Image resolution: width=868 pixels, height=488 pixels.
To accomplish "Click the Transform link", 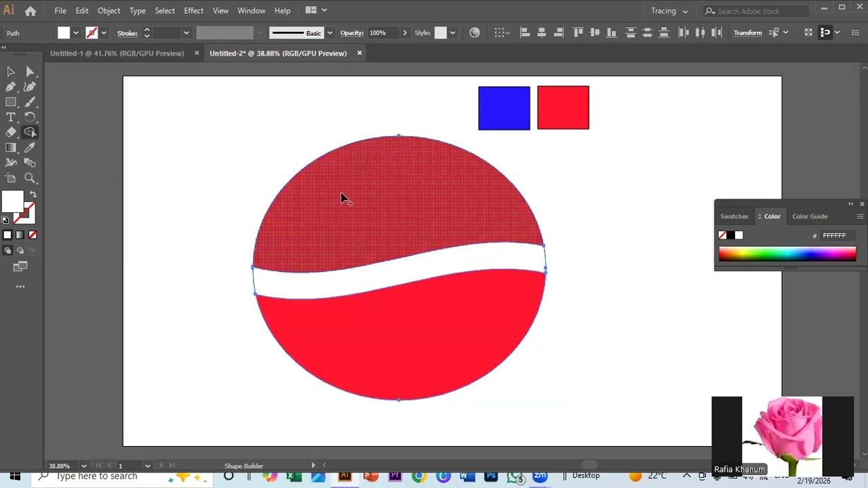I will pos(747,33).
